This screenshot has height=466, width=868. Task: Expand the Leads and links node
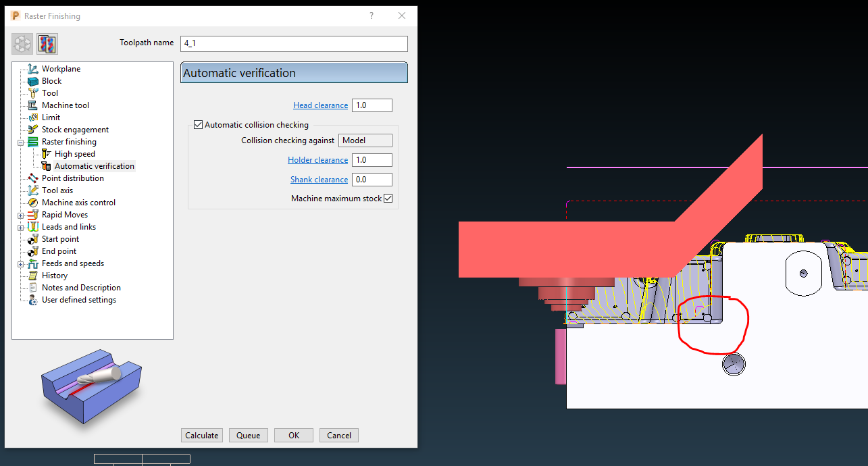pyautogui.click(x=20, y=226)
